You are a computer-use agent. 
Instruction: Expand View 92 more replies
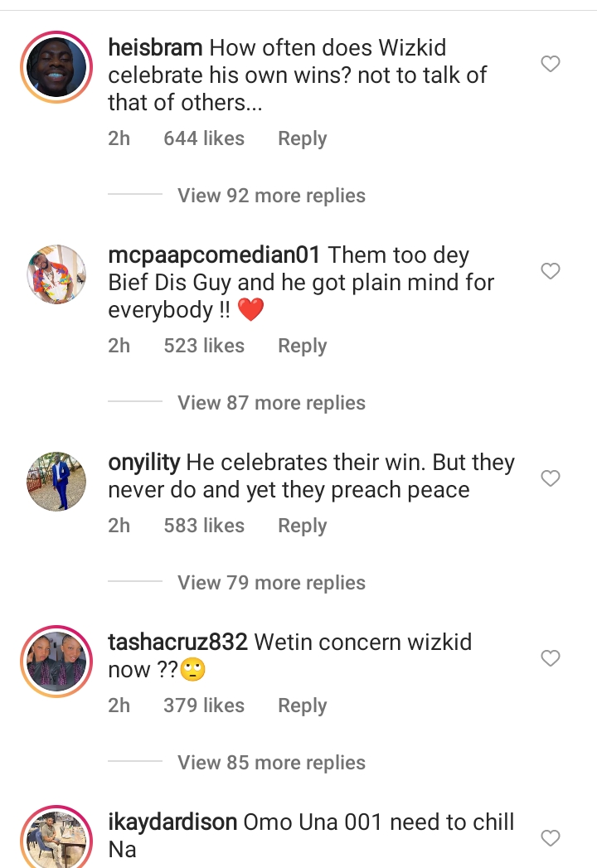271,196
